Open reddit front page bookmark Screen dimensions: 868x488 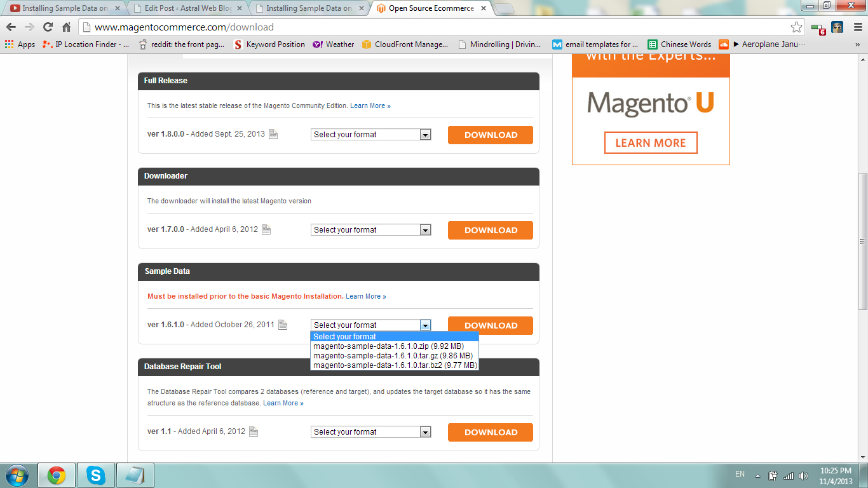tap(182, 44)
